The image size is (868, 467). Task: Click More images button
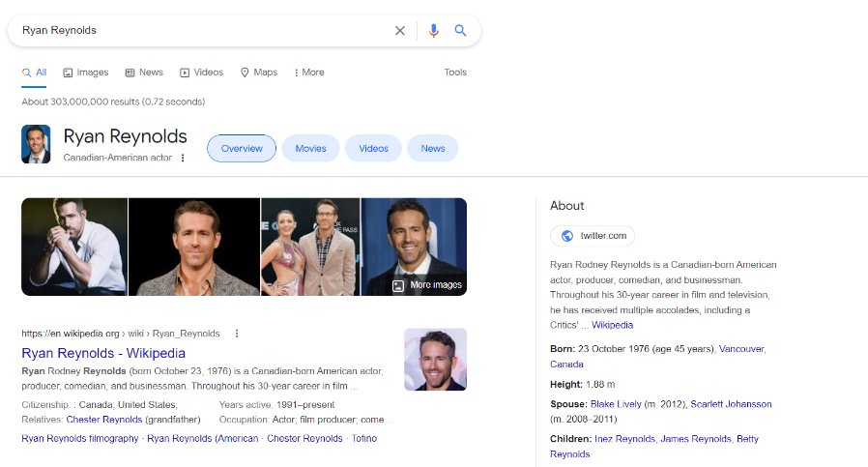pos(427,285)
